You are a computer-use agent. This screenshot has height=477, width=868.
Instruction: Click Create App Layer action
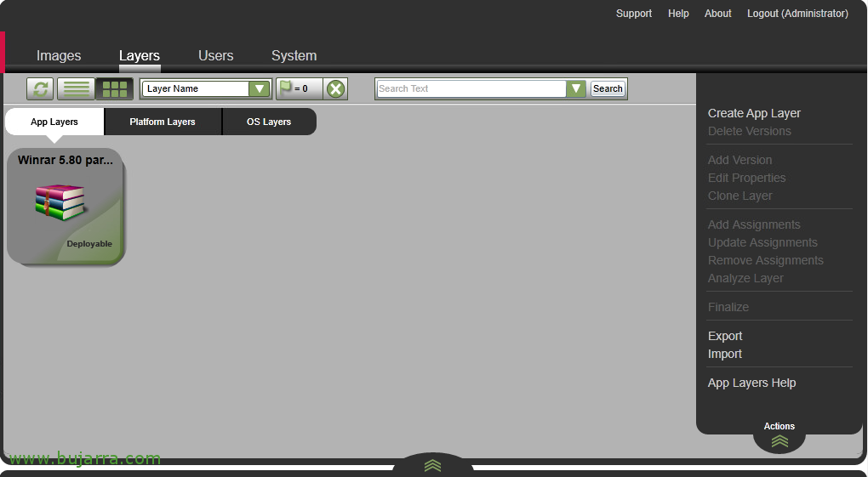pos(754,113)
